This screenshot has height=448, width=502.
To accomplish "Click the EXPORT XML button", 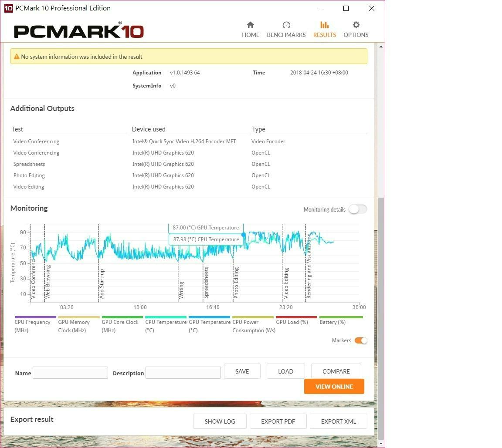I will click(x=339, y=421).
